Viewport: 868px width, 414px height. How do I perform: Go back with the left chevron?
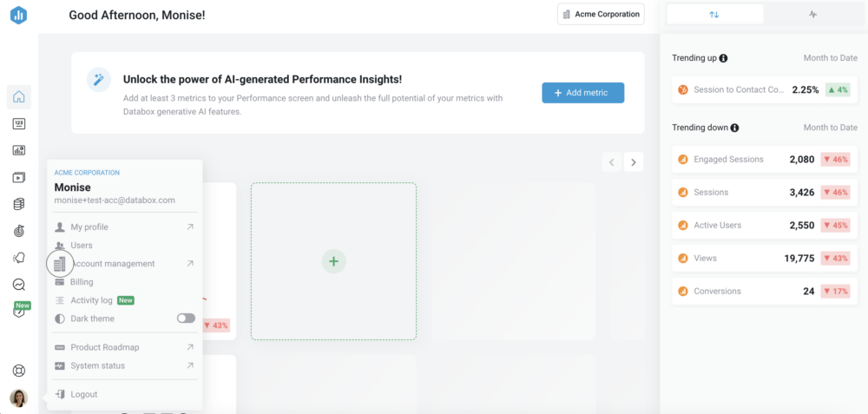pos(612,162)
